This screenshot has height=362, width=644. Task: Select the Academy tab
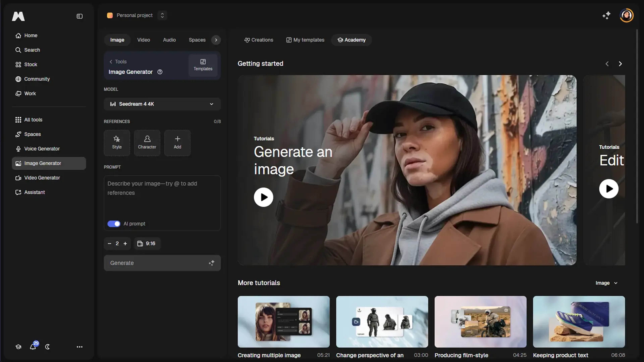(x=352, y=40)
